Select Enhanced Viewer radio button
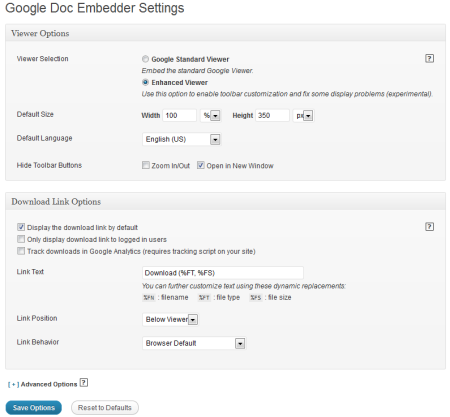The image size is (450, 417). [x=145, y=82]
